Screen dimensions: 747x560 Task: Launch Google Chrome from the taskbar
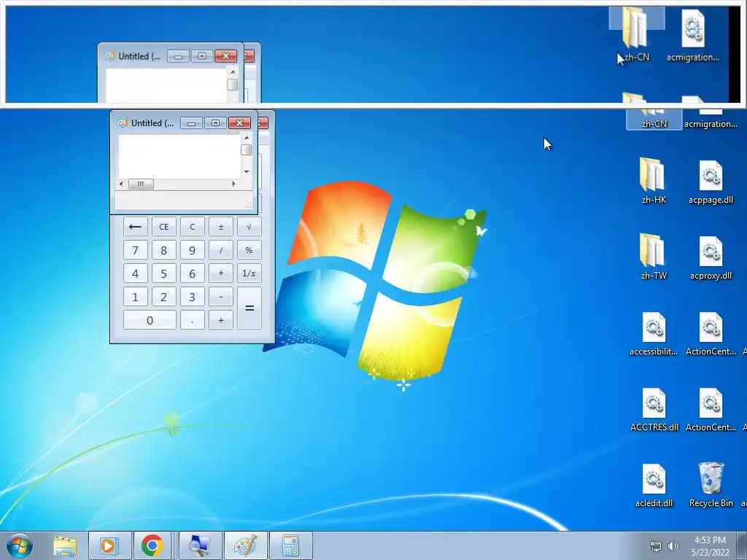click(152, 545)
